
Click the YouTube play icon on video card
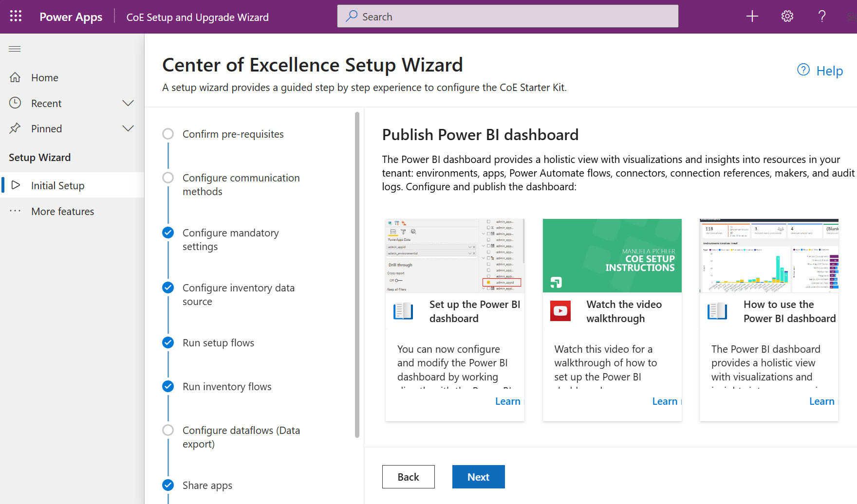[560, 311]
